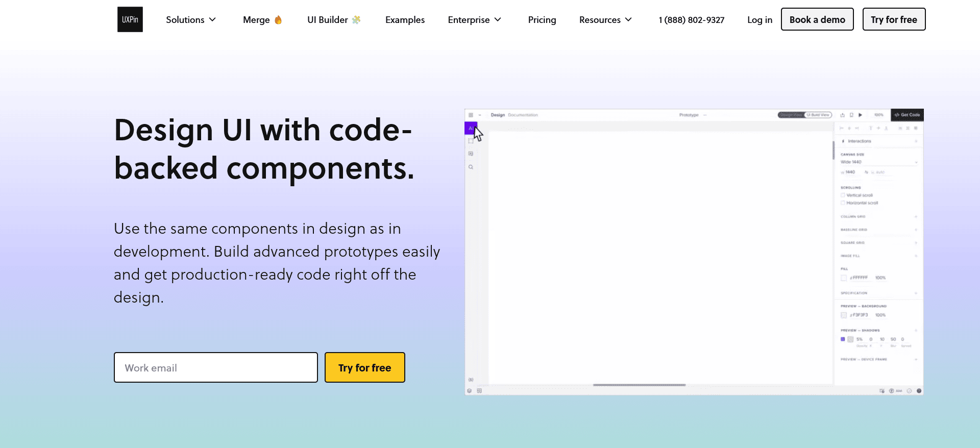
Task: Expand the Preview Device Frame section
Action: (x=879, y=359)
